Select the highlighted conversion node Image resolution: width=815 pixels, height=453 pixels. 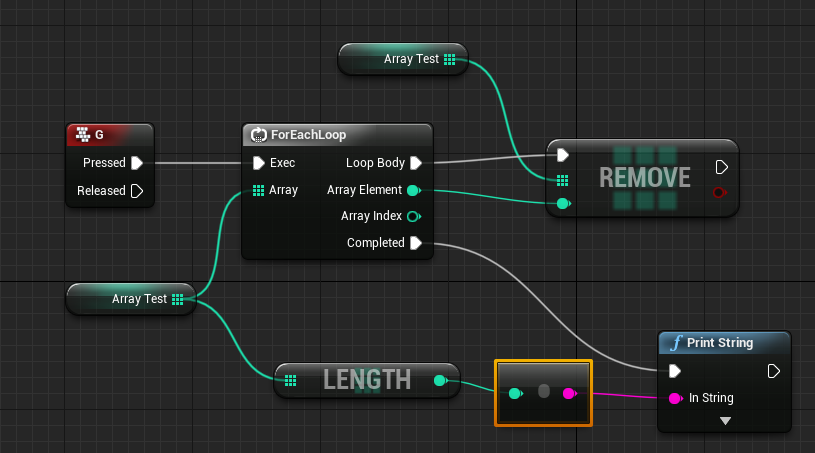543,393
